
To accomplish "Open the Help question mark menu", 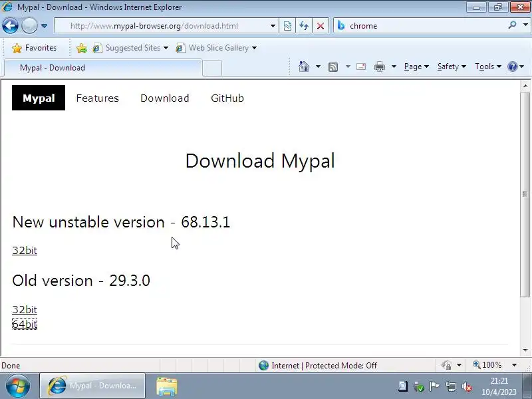I will coord(516,66).
